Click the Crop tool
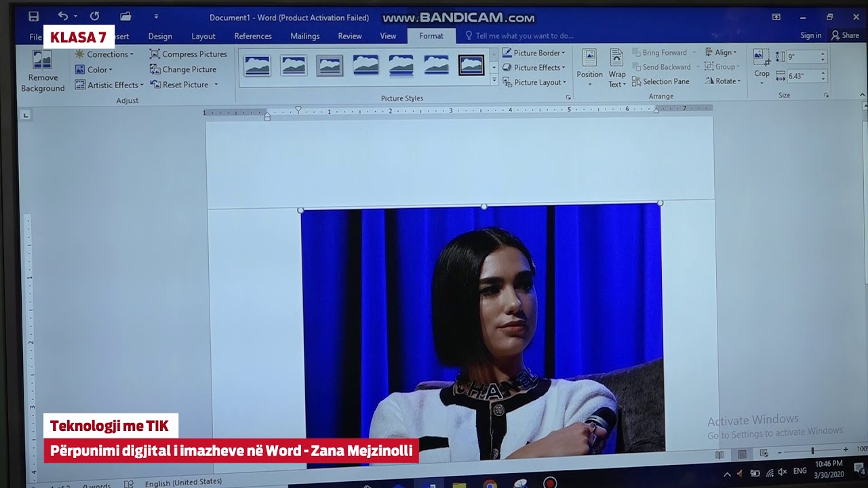The height and width of the screenshot is (488, 868). [762, 62]
